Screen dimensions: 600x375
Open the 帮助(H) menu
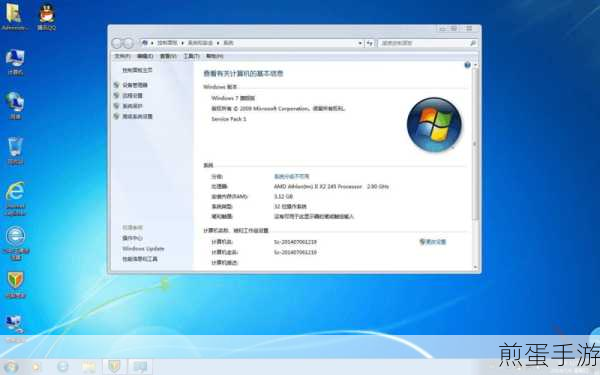point(214,56)
